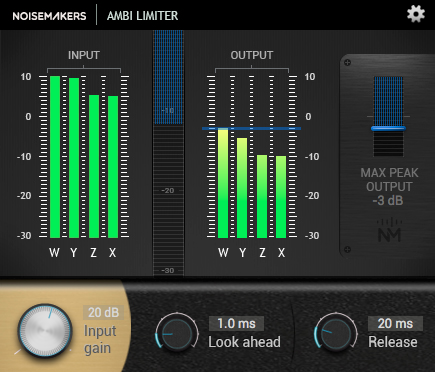Open settings via the gear icon
435x372 pixels.
(x=416, y=14)
